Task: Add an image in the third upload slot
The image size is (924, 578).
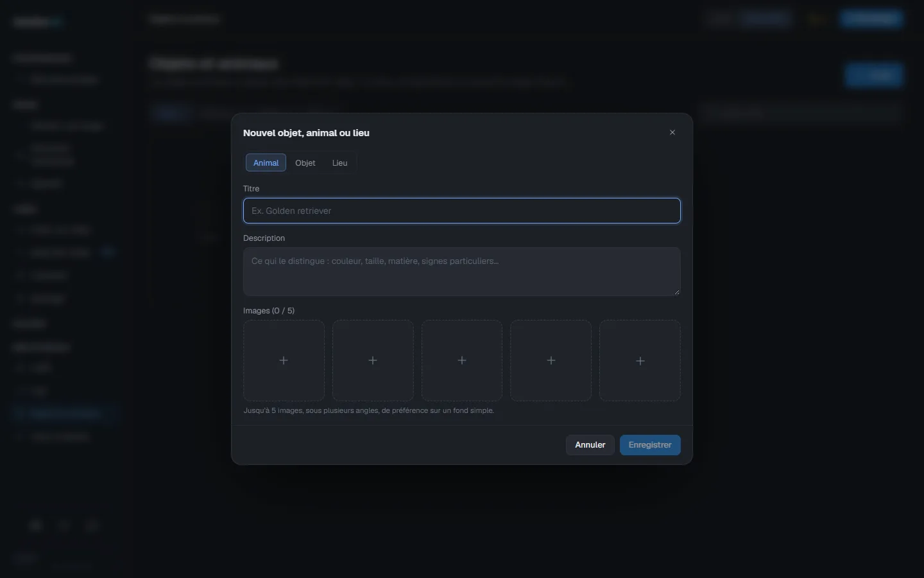Action: coord(462,360)
